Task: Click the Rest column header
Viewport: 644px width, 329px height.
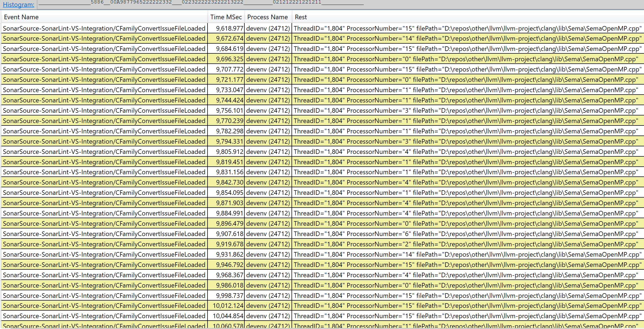Action: click(x=301, y=17)
